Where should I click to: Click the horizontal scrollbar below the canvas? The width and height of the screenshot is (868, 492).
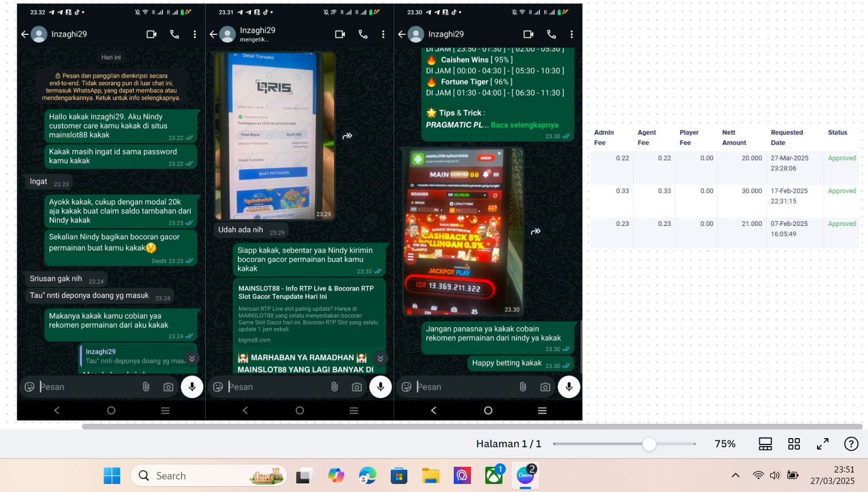[x=472, y=427]
